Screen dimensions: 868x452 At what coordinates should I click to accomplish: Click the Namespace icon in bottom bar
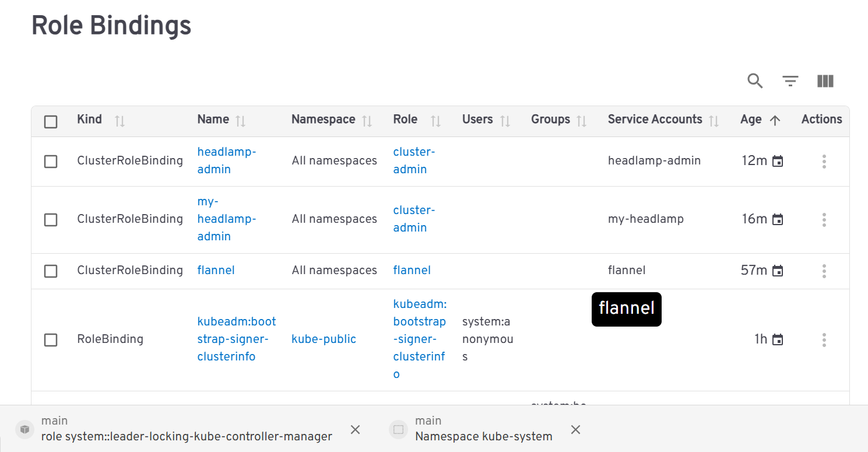398,429
